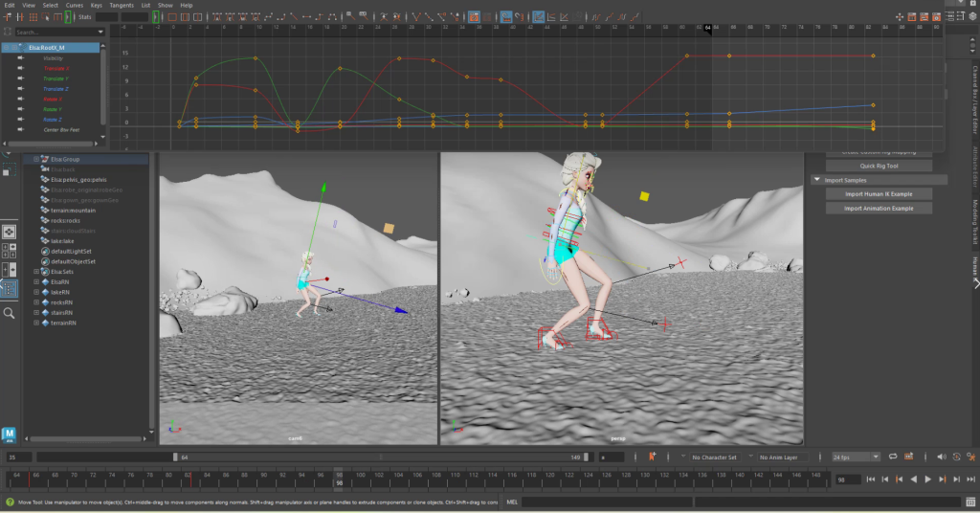
Task: Click the Play forwards button
Action: (927, 480)
